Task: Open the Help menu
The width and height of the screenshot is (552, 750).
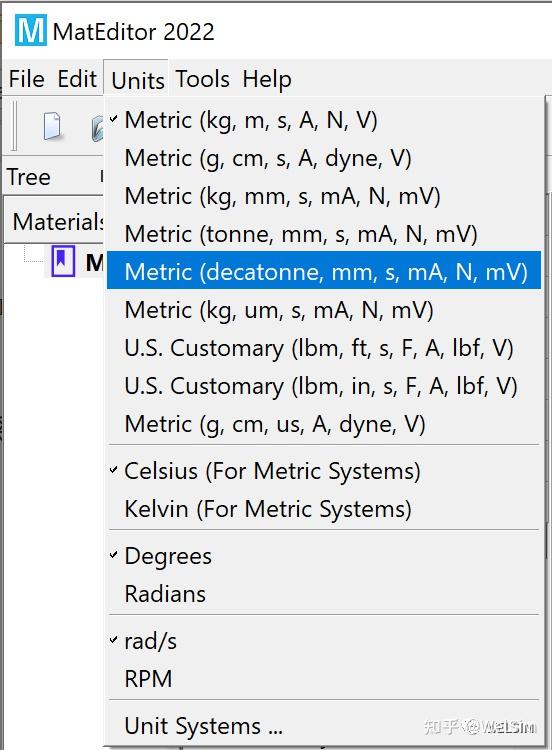Action: coord(266,79)
